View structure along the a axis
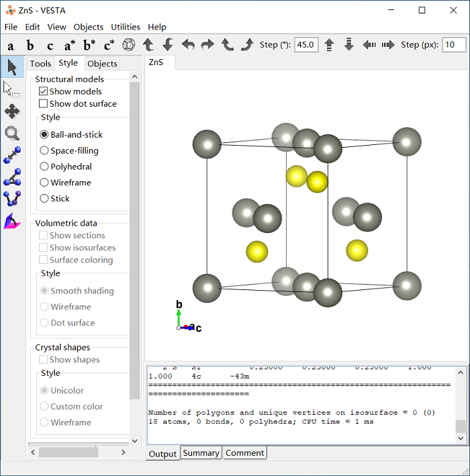Image resolution: width=470 pixels, height=476 pixels. pos(11,46)
